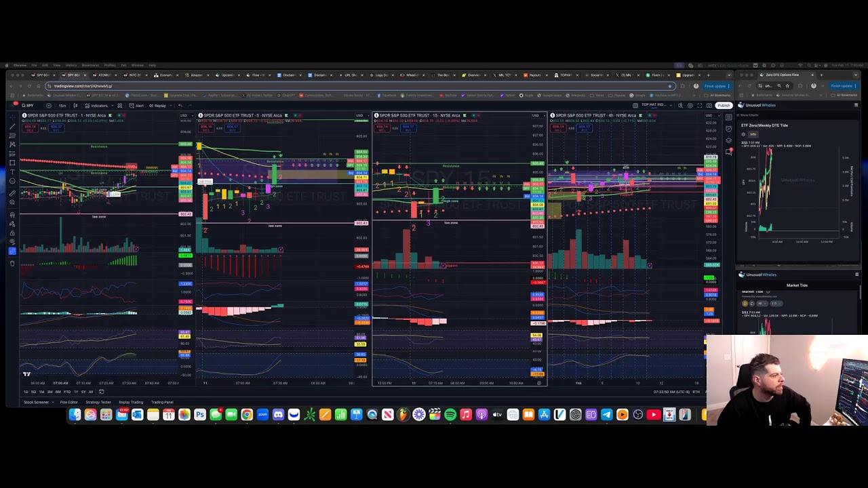Expand the TOP HAT IND layout dropdown
Screen dimensions: 868x488
coord(671,106)
